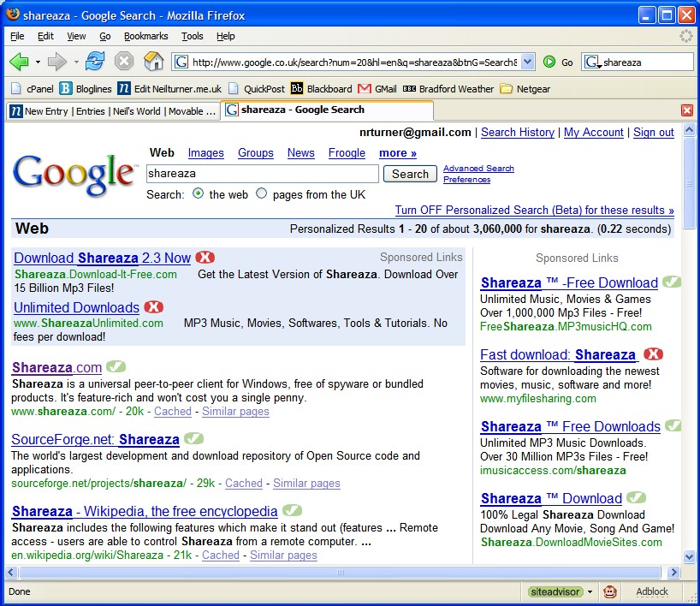Viewport: 700px width, 606px height.
Task: Click the Google search query field
Action: (263, 173)
